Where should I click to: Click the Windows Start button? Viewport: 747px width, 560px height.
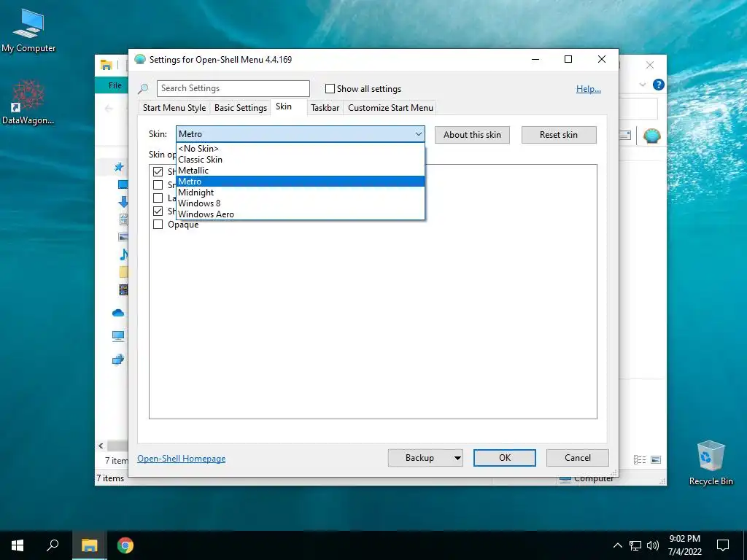click(x=18, y=545)
